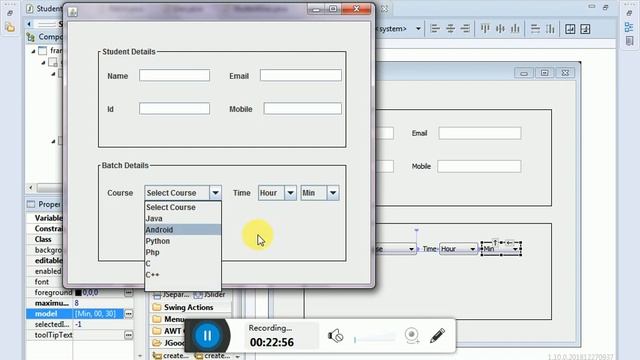Click the Class property row
Viewport: 640px width, 360px height.
(43, 239)
